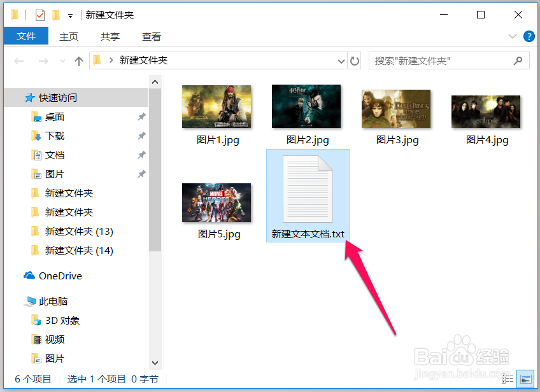This screenshot has height=392, width=540.
Task: Go back with the left arrow
Action: point(19,61)
